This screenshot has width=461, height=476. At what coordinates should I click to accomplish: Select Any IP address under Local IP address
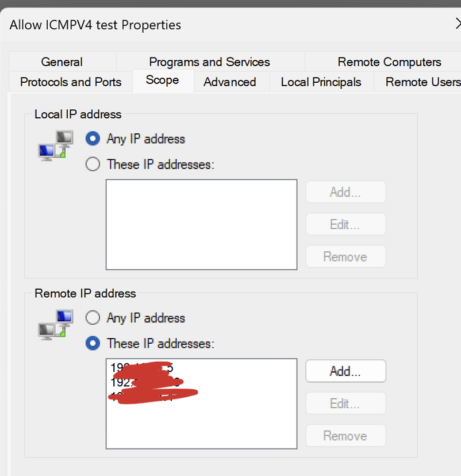coord(93,139)
